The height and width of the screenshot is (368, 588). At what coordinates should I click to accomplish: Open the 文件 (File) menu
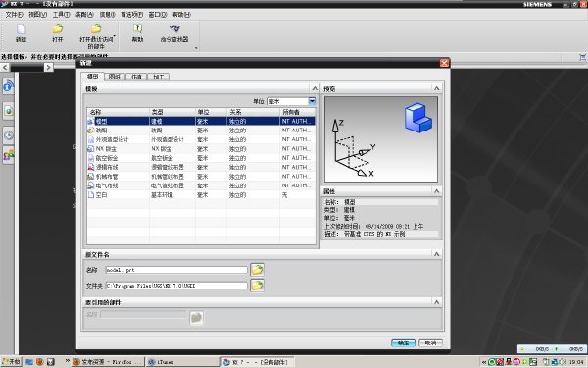coord(14,15)
